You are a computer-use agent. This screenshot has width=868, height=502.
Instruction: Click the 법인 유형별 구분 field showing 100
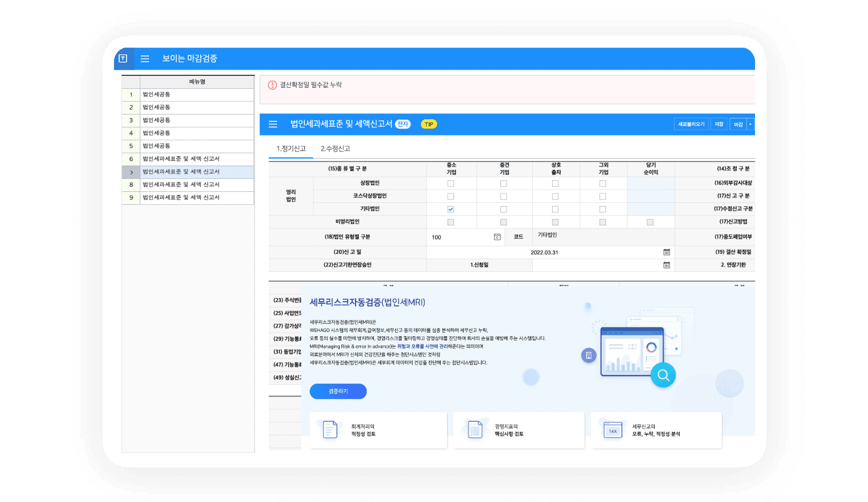464,237
